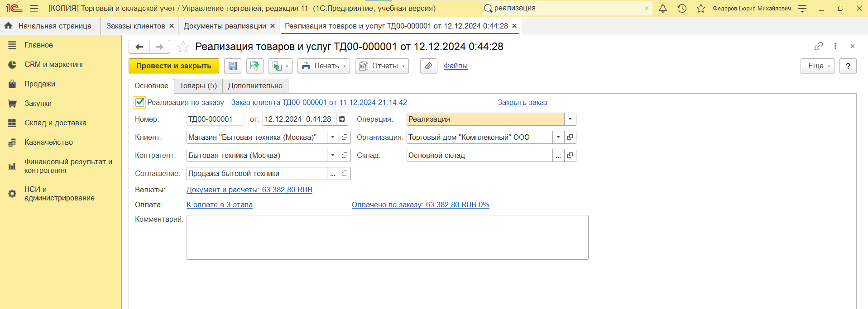The height and width of the screenshot is (309, 868).
Task: Switch to Документы реализации window tab
Action: click(x=225, y=26)
